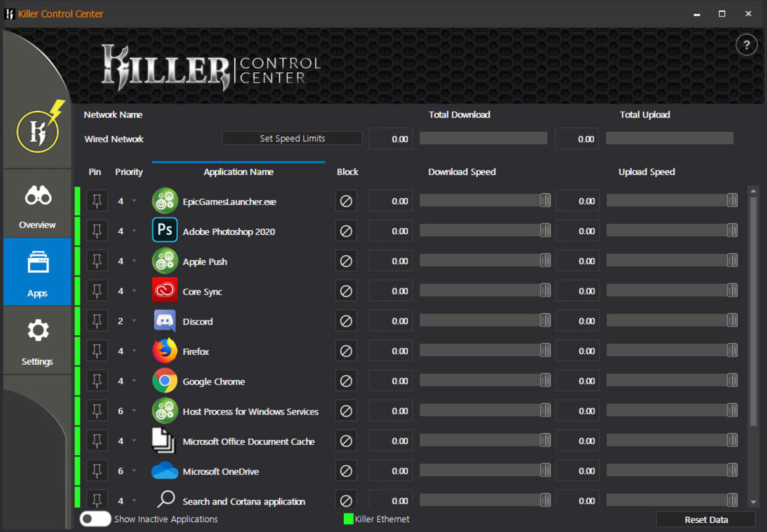Open priority dropdown for Adobe Photoshop 2020
Viewport: 767px width, 532px height.
pyautogui.click(x=134, y=231)
